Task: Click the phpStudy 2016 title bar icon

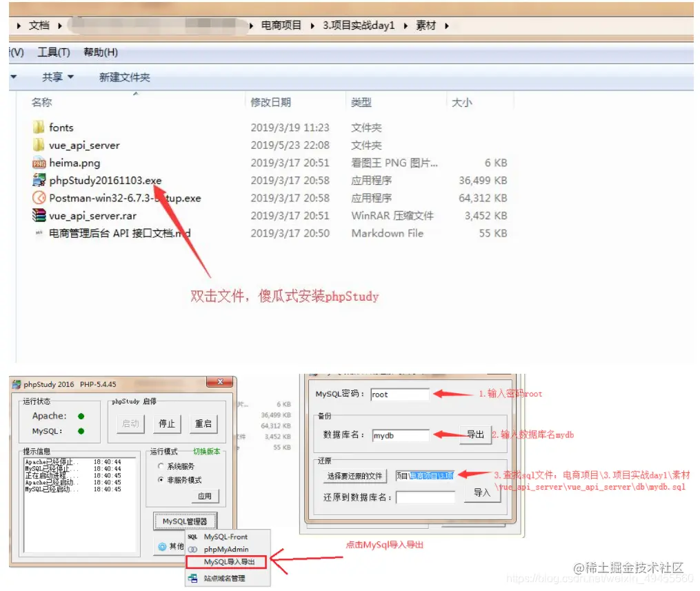Action: (17, 384)
